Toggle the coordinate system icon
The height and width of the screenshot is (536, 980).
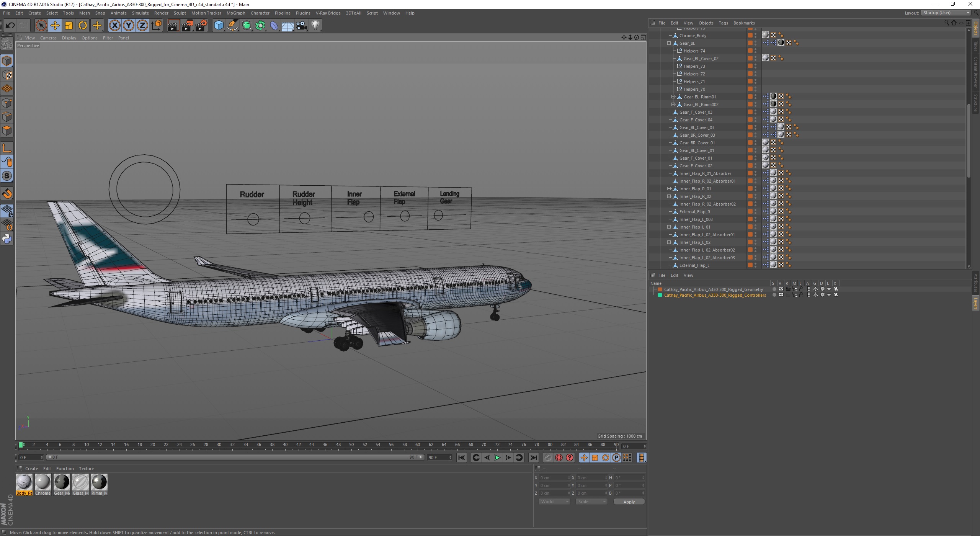click(x=156, y=26)
